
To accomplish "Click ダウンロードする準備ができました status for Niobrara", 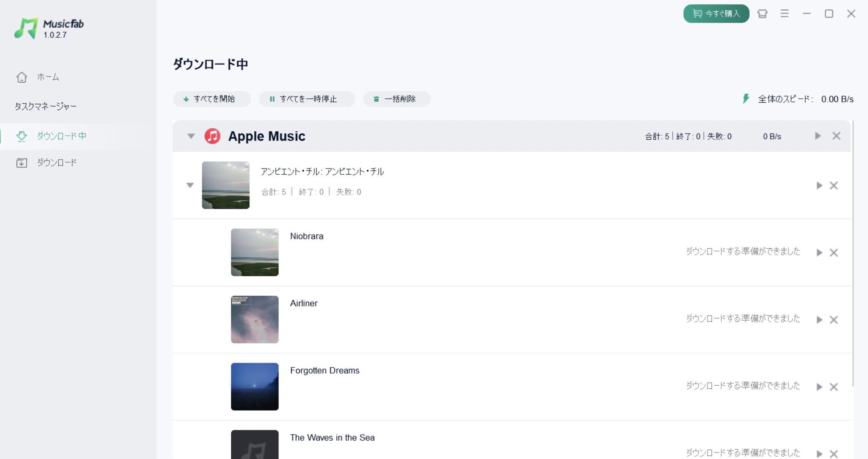I will [743, 251].
